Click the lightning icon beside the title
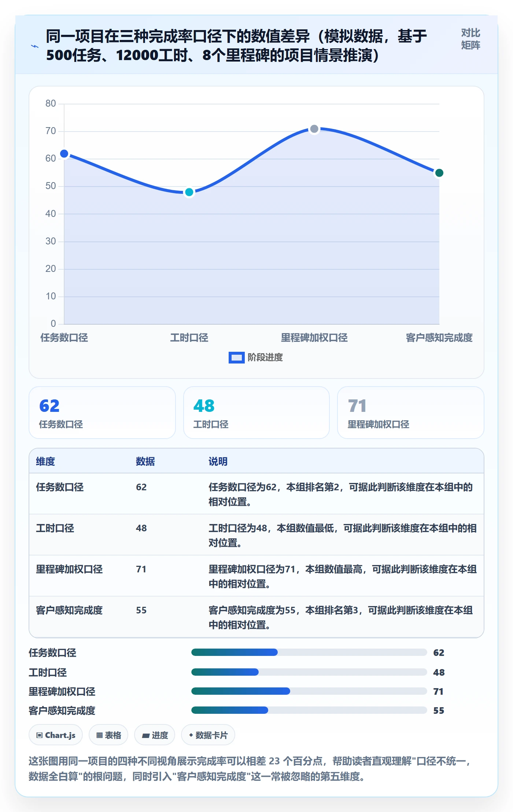 tap(35, 46)
